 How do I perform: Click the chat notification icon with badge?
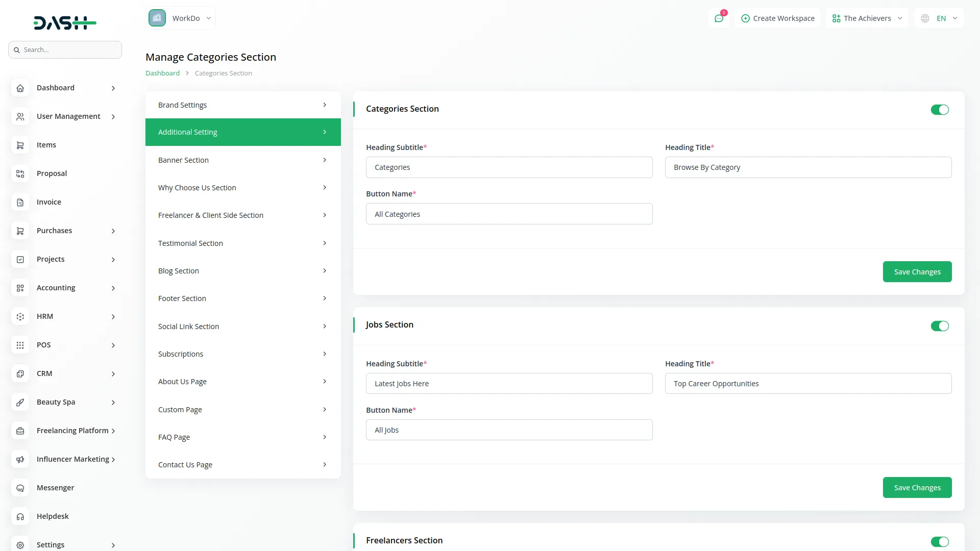(x=719, y=18)
